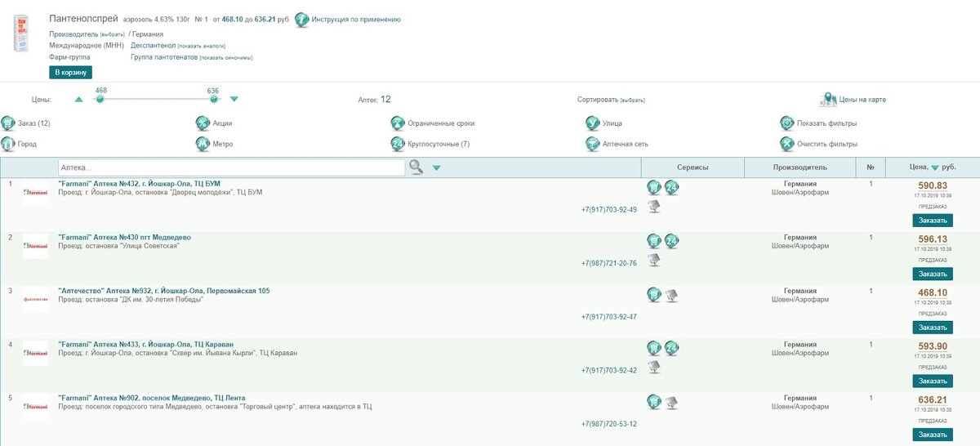Click the Аптечная сеть filter icon
This screenshot has height=446, width=980.
pos(593,144)
